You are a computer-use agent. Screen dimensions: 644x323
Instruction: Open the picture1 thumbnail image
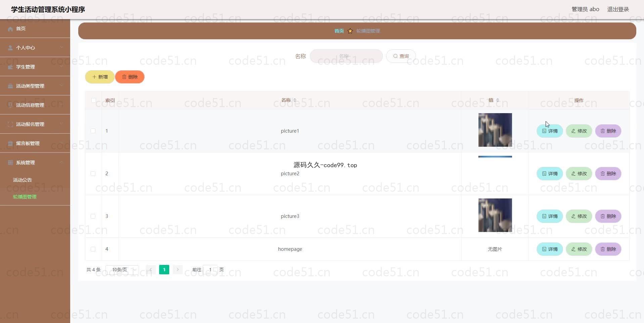pyautogui.click(x=495, y=130)
